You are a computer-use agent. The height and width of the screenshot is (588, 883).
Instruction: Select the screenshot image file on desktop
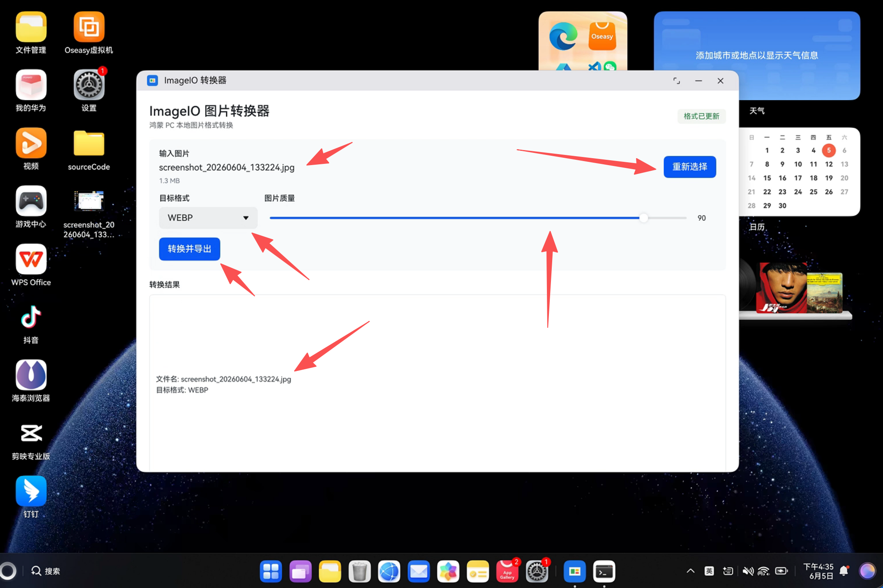[x=89, y=213]
